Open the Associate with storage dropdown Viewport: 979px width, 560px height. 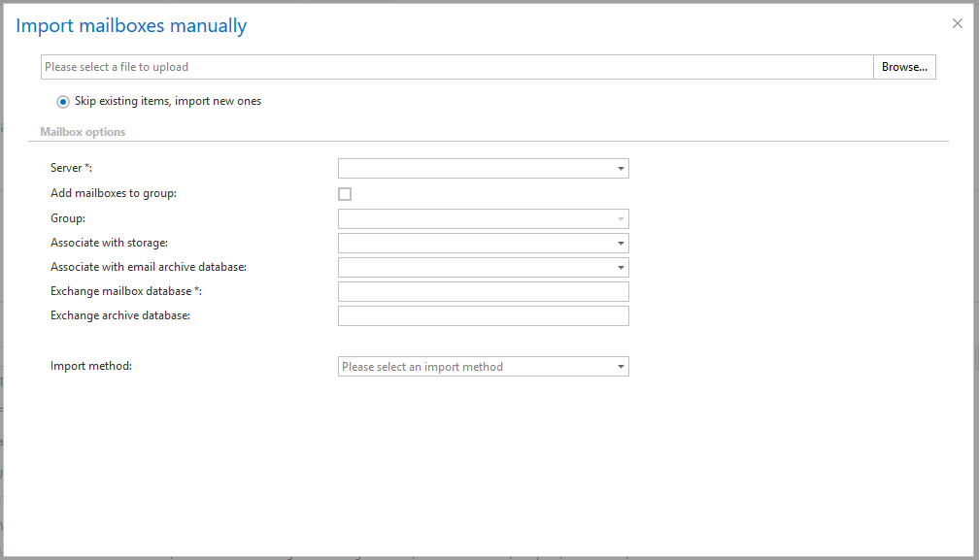tap(483, 244)
